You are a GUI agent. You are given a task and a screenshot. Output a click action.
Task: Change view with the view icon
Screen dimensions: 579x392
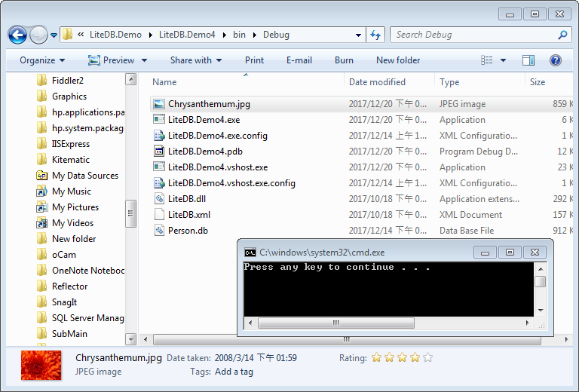(487, 60)
